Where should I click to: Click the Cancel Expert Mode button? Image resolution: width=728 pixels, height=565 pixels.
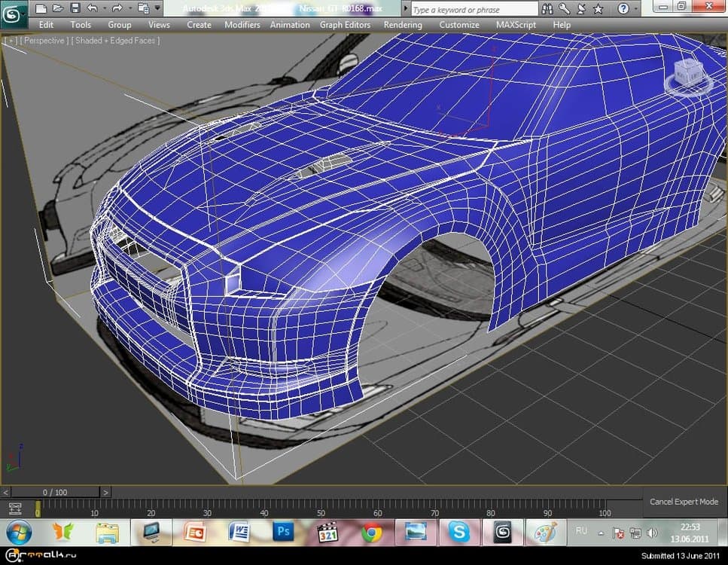(684, 502)
